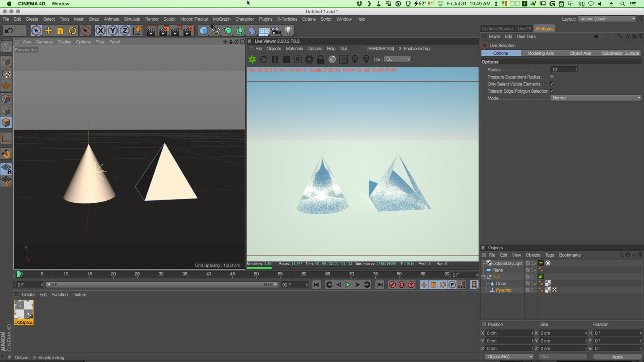Toggle clay mode sphere in Live Viewer

coord(332,59)
